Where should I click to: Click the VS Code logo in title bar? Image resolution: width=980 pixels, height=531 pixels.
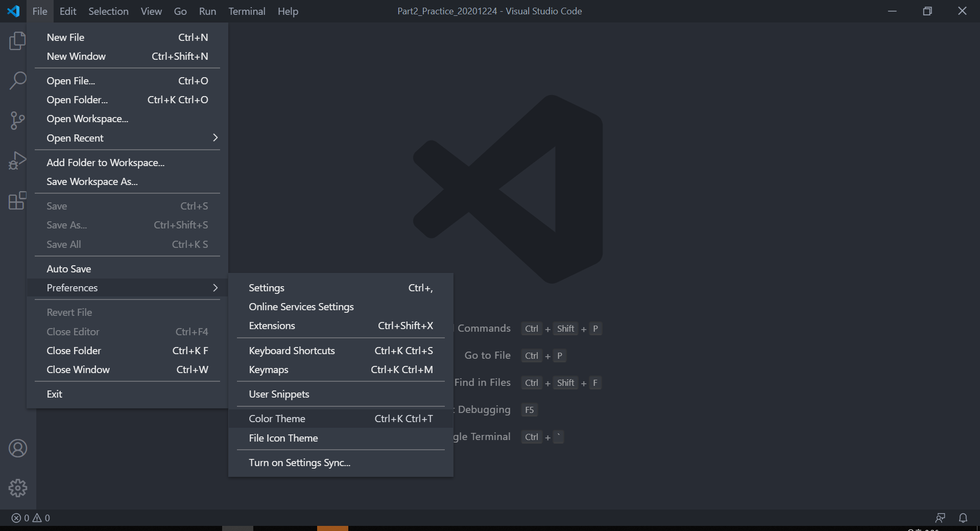click(x=13, y=11)
